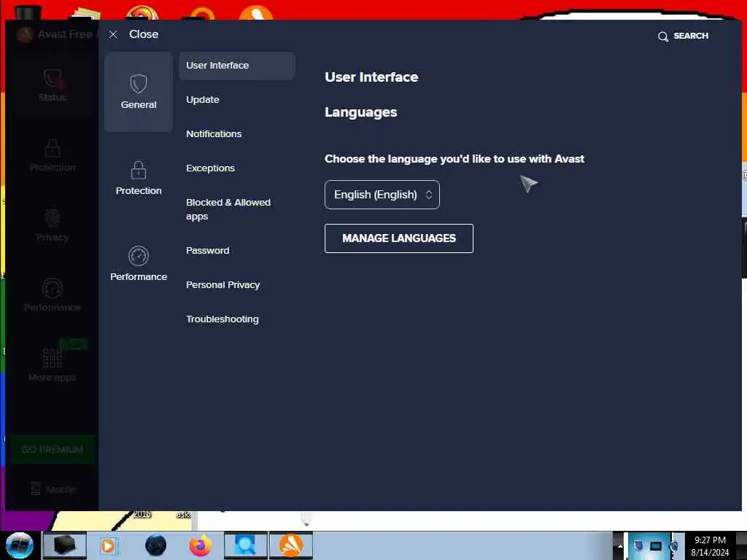
Task: Open the Personal Privacy section
Action: [222, 285]
